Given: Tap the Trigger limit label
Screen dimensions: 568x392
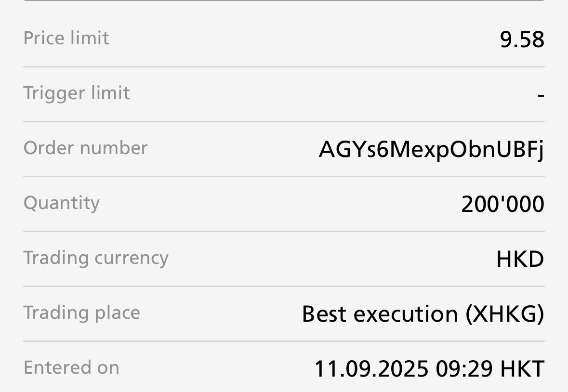Looking at the screenshot, I should coord(76,93).
